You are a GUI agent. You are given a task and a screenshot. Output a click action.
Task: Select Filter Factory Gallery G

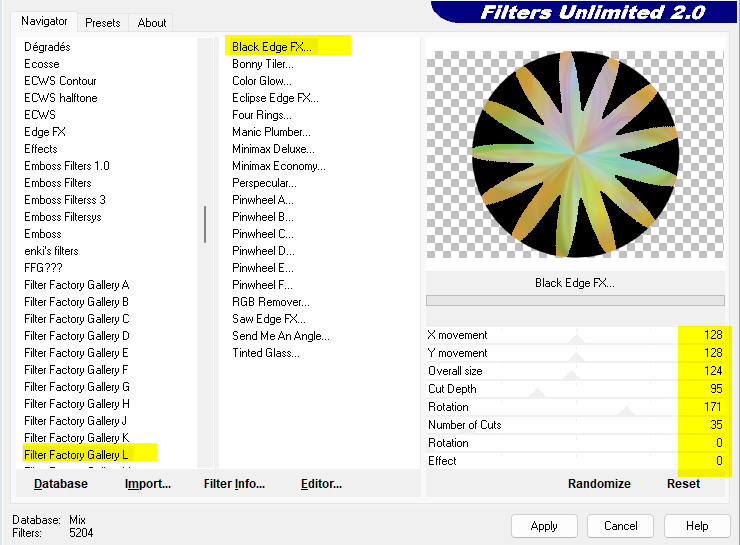tap(76, 386)
